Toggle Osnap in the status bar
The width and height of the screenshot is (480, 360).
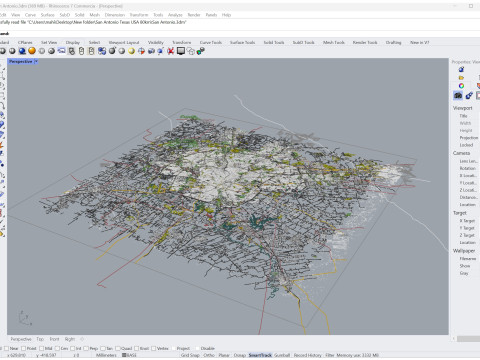(240, 355)
